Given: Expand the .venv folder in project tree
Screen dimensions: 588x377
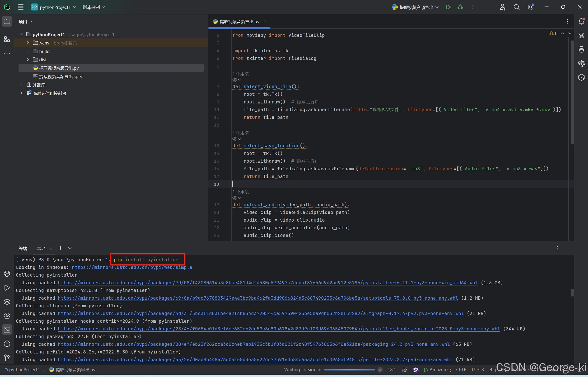Looking at the screenshot, I should (28, 43).
